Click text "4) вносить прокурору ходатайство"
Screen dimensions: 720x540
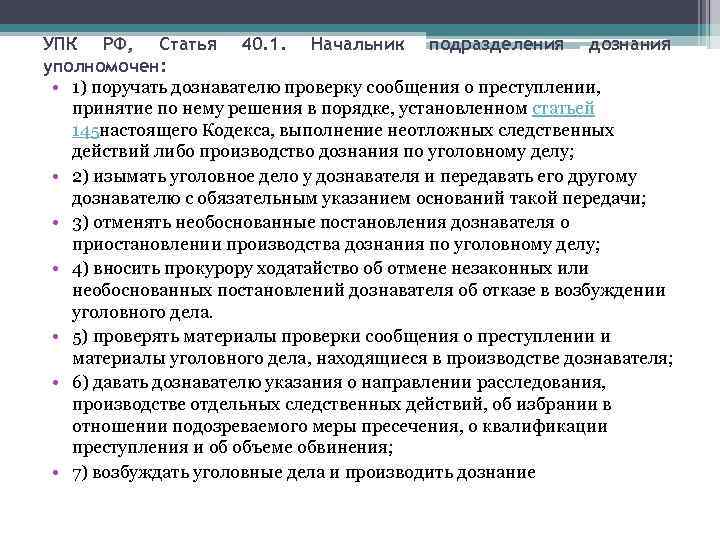tap(215, 268)
